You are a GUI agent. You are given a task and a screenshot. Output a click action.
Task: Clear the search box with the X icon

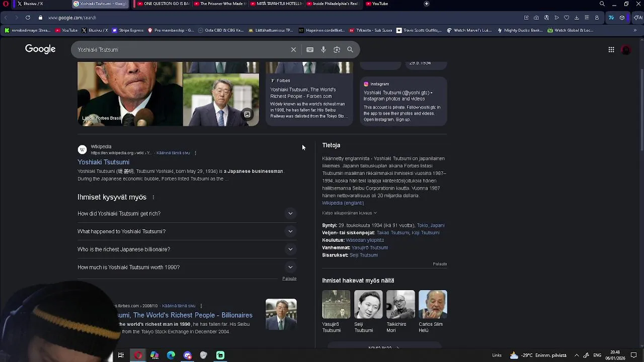click(x=293, y=50)
